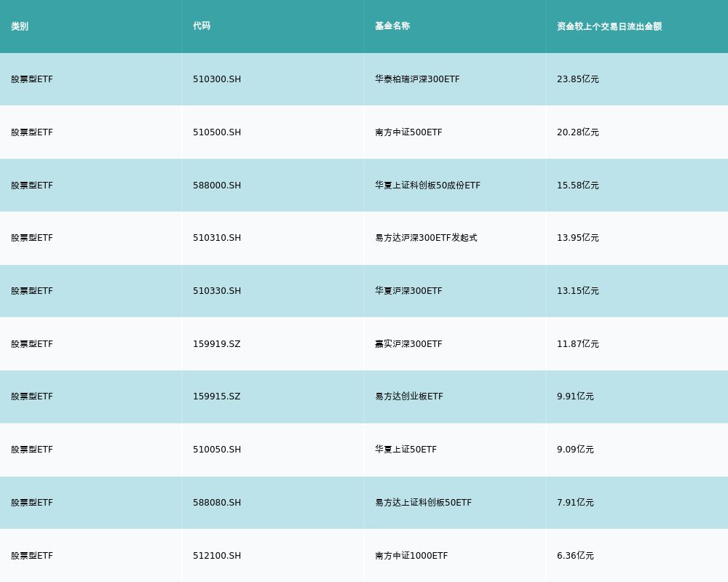Click the 23.85亿元 outflow value

click(x=578, y=79)
